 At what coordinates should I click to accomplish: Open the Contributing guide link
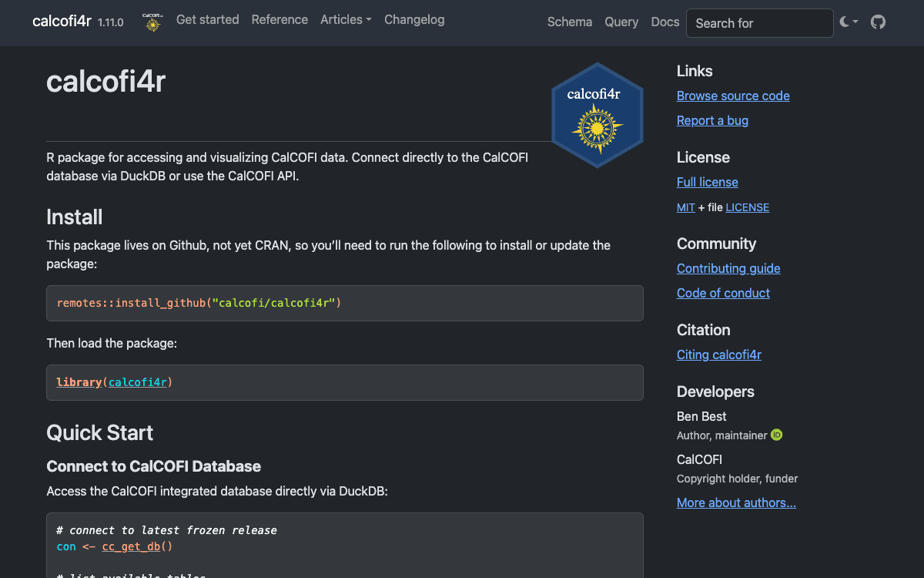(x=728, y=268)
